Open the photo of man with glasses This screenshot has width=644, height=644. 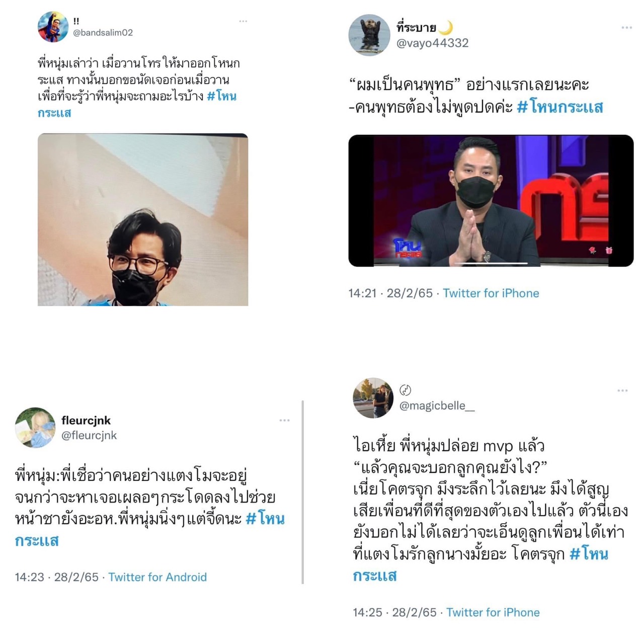pos(143,219)
